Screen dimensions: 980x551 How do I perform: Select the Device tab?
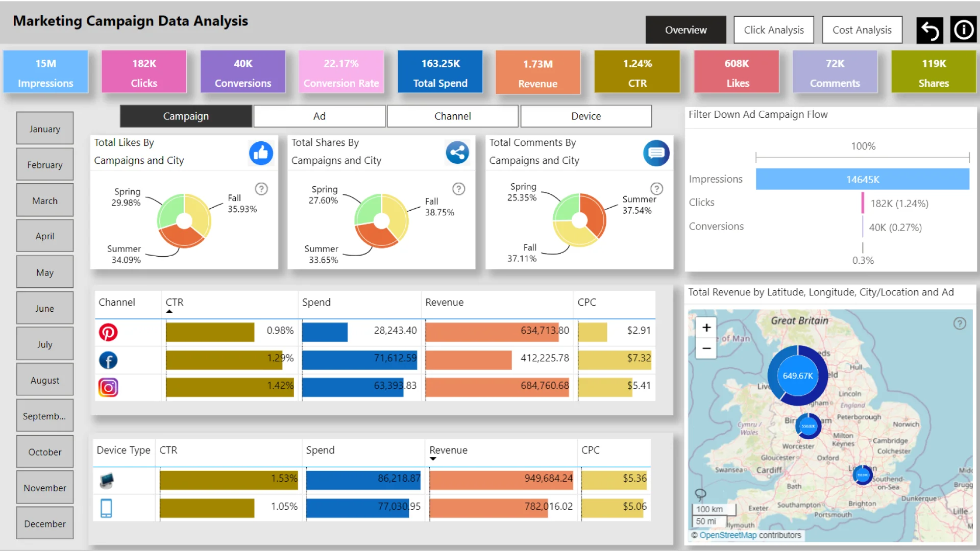[586, 116]
